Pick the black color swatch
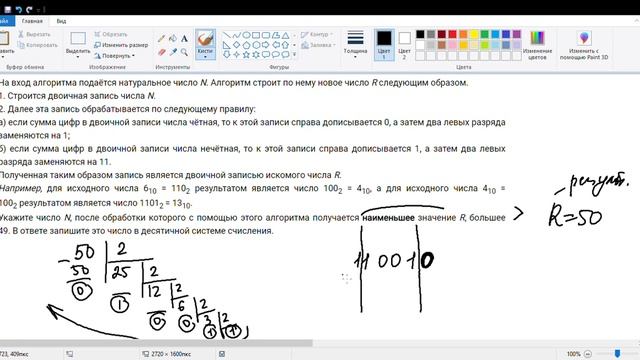The image size is (640, 360). 420,34
